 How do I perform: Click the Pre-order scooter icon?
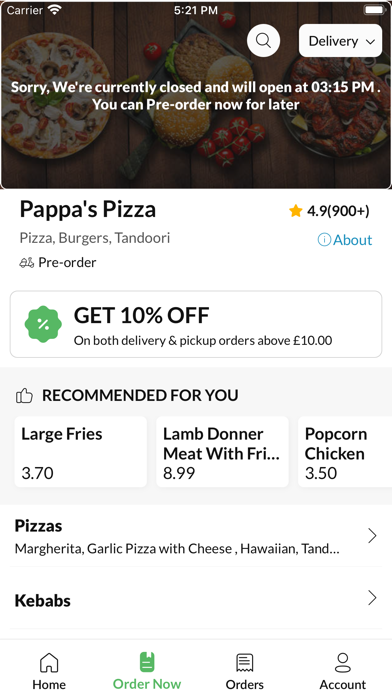tap(27, 263)
